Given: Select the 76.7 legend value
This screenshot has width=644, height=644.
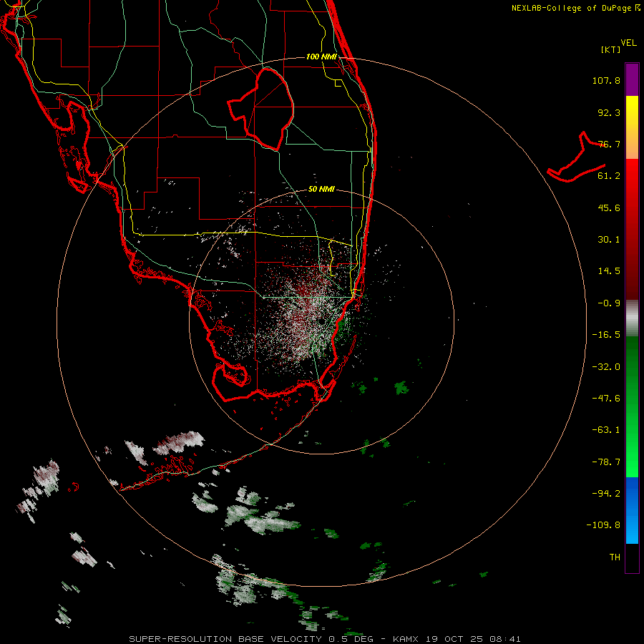Looking at the screenshot, I should [x=609, y=144].
